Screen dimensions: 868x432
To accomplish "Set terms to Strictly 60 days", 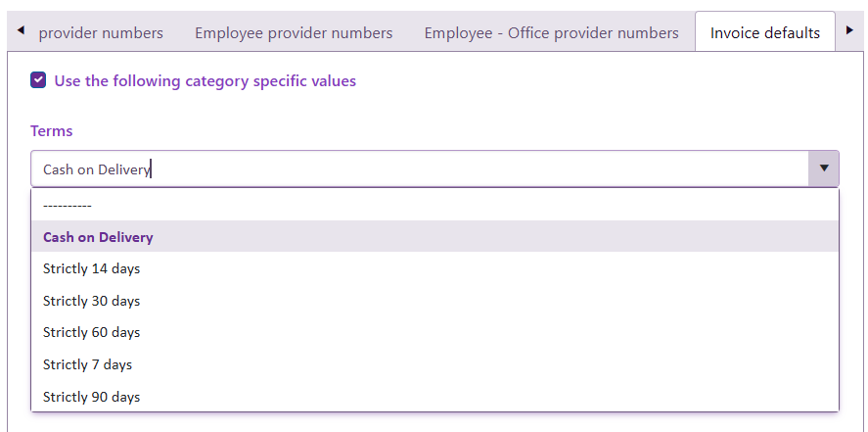I will point(92,332).
